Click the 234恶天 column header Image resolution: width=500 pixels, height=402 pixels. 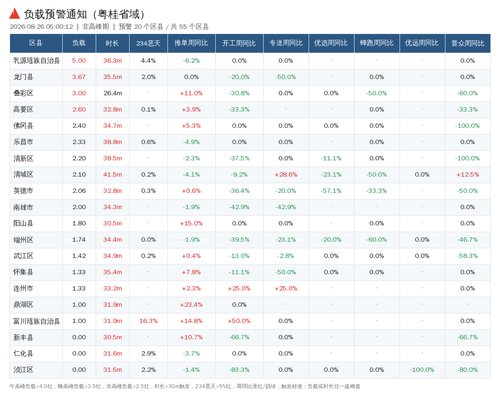(148, 43)
